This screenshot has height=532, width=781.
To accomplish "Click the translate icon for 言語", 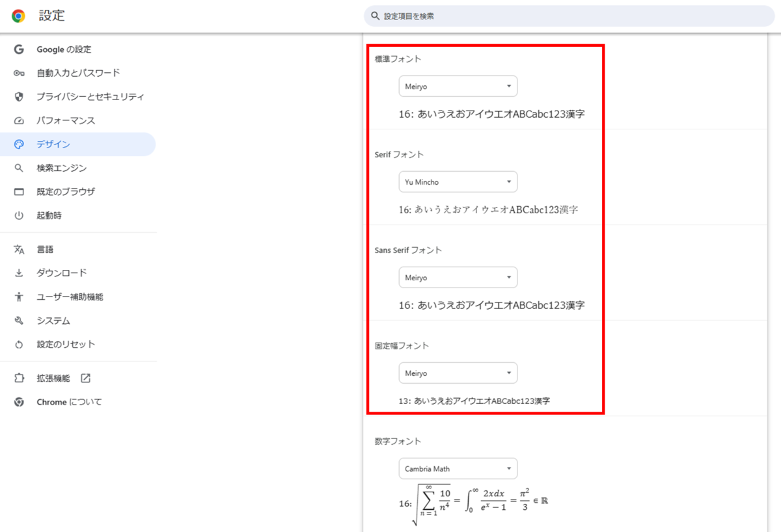I will click(19, 250).
